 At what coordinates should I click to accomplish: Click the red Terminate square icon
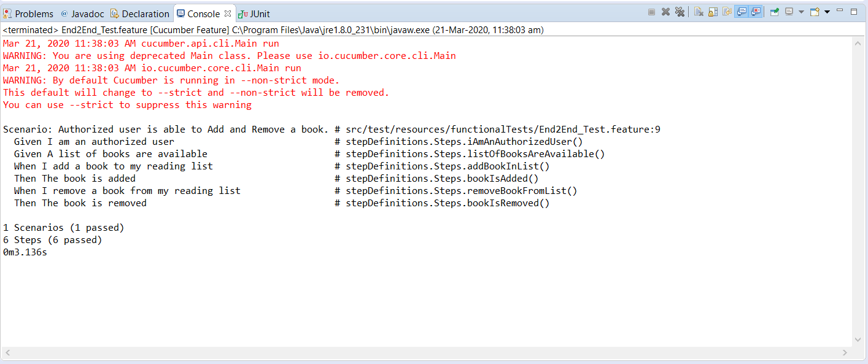coord(652,11)
